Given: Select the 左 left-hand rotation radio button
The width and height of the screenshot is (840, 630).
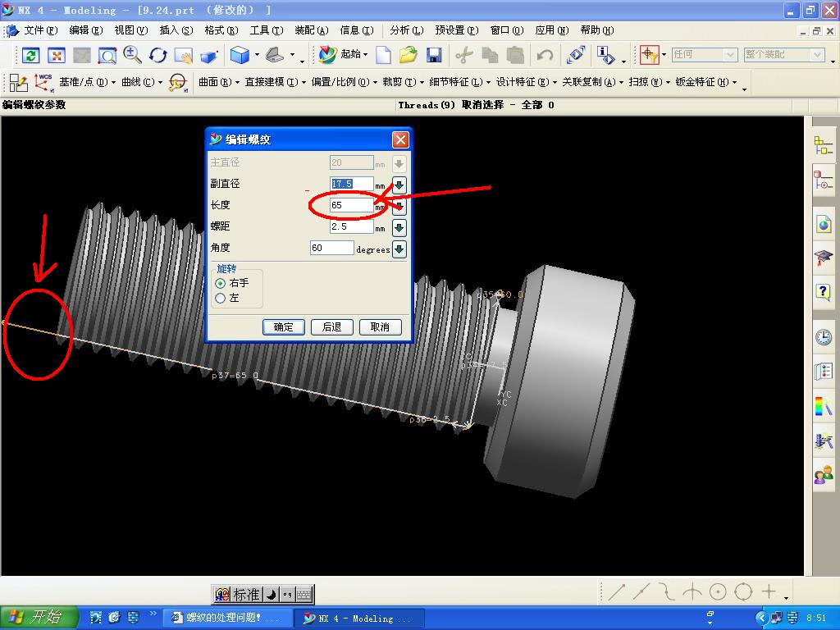Looking at the screenshot, I should tap(220, 298).
